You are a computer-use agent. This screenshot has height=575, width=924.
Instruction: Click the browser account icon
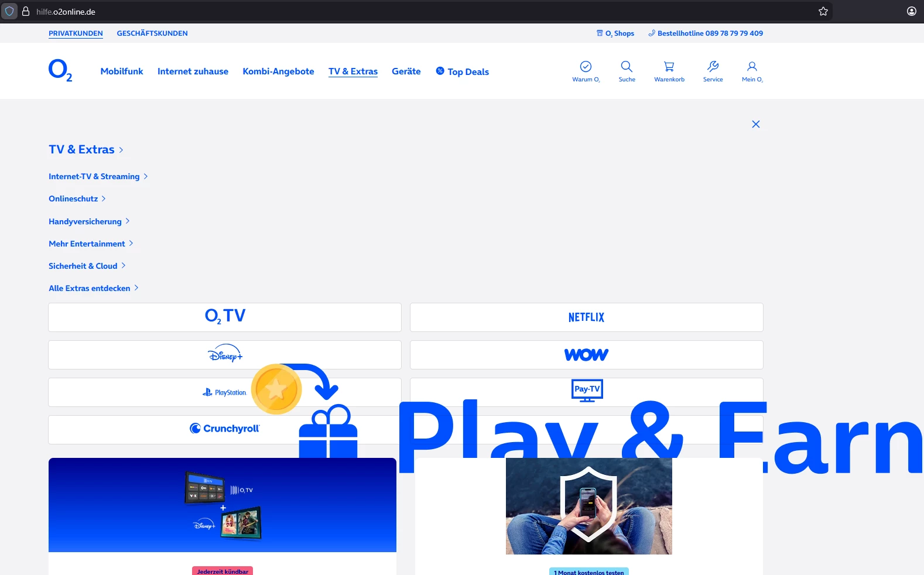pos(912,11)
